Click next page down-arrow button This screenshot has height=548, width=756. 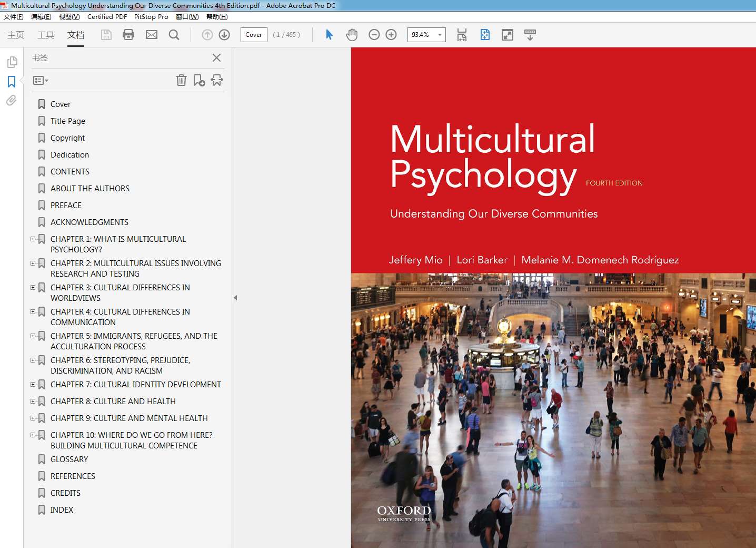224,35
